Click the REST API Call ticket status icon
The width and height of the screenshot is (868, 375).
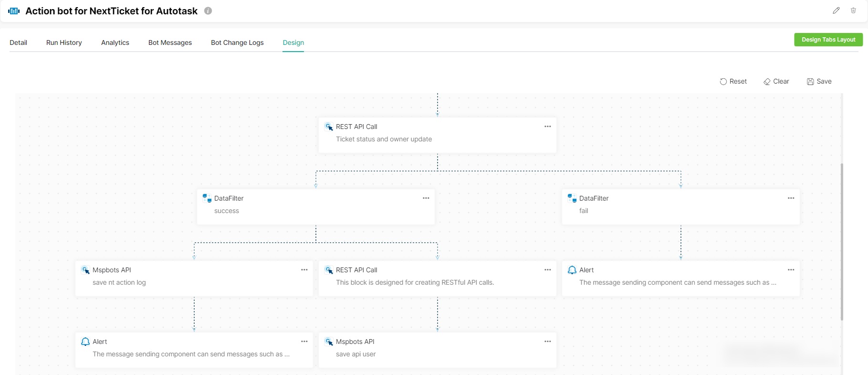[x=329, y=127]
